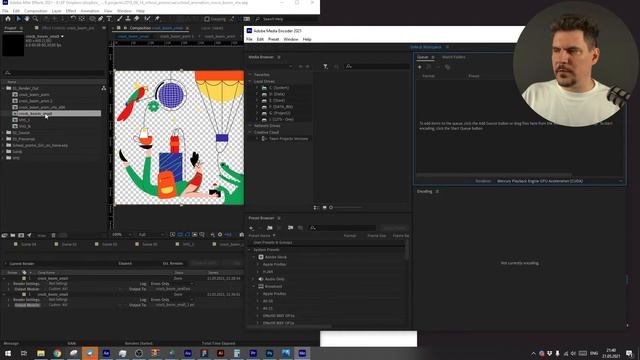The image size is (640, 360).
Task: Switch to the Watch Folders tab
Action: pyautogui.click(x=453, y=57)
